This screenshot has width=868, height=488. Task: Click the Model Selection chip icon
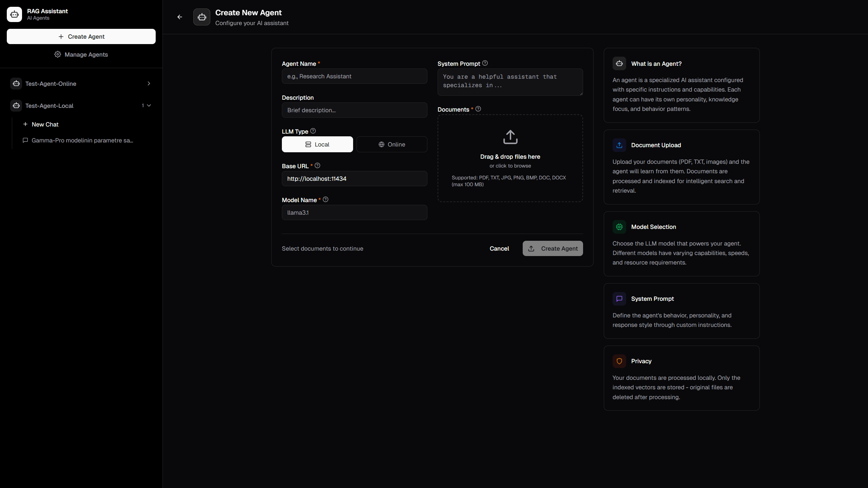click(619, 227)
